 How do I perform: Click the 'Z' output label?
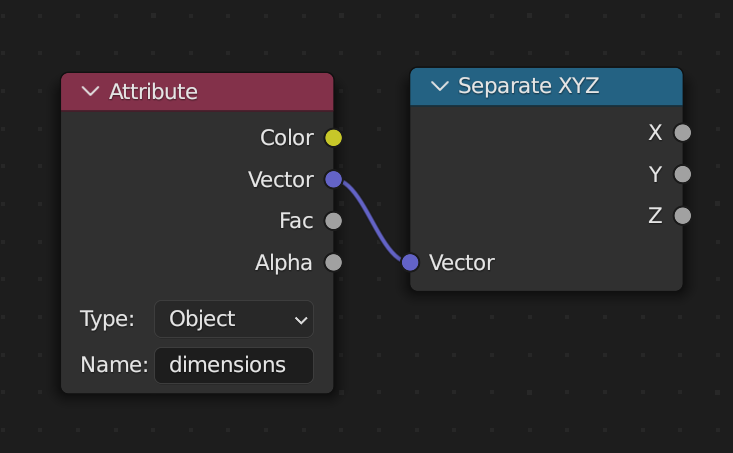[x=655, y=216]
